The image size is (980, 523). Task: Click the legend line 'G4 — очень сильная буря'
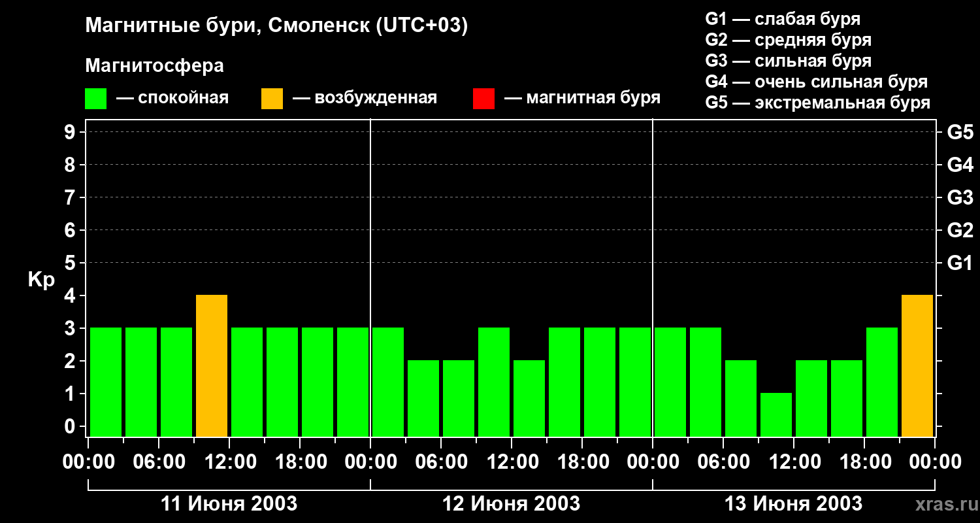[x=817, y=82]
